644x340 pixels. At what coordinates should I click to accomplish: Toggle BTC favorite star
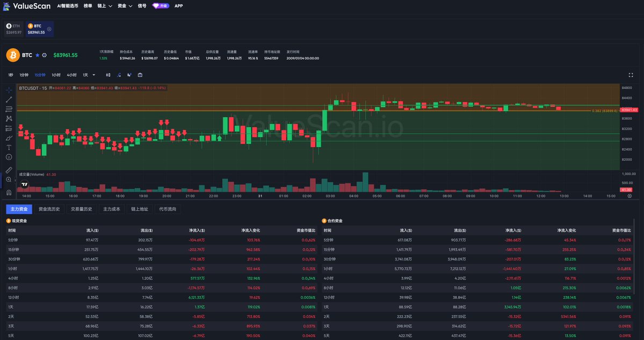(38, 55)
